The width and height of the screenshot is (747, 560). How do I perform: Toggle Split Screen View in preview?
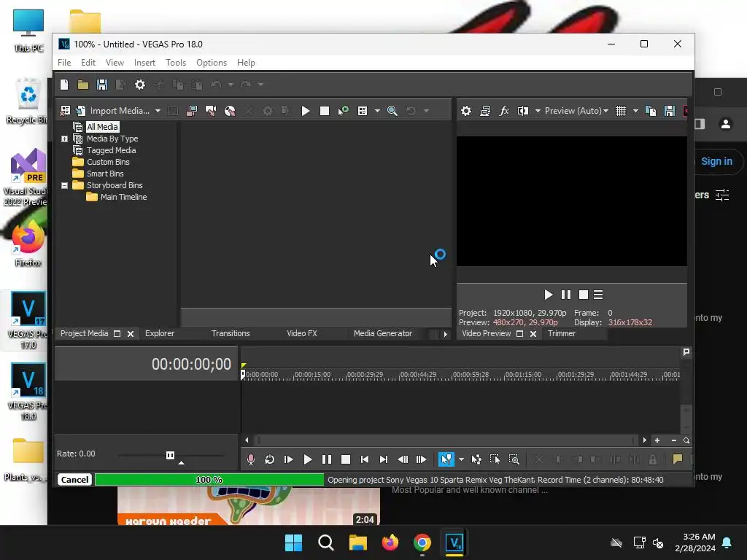pos(523,111)
